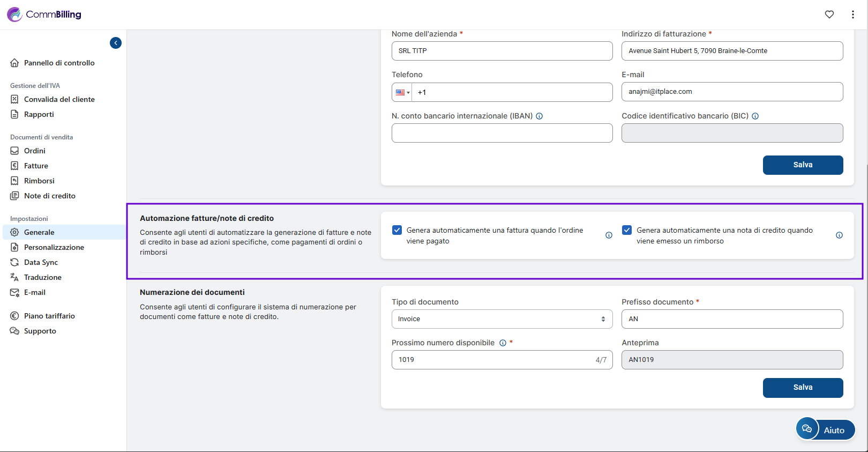Click the CommBilling logo

point(44,14)
